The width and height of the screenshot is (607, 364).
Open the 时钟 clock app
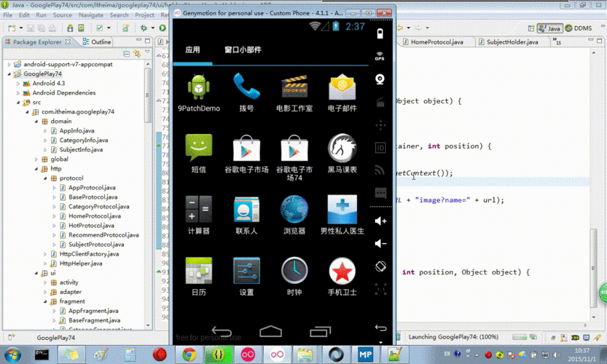294,276
